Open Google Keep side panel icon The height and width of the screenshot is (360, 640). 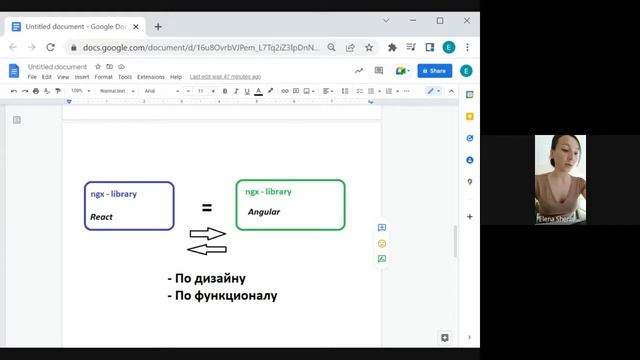tap(470, 116)
